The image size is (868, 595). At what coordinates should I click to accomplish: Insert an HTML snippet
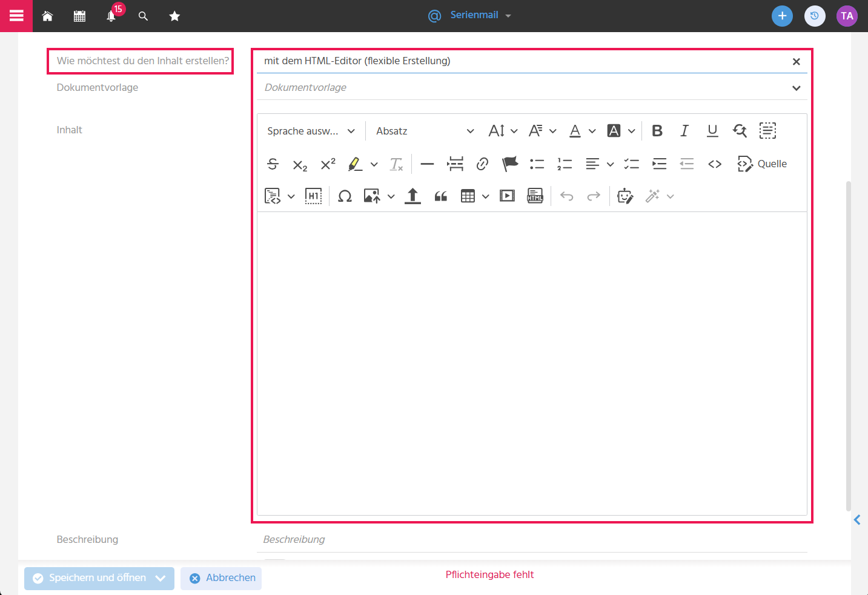535,196
